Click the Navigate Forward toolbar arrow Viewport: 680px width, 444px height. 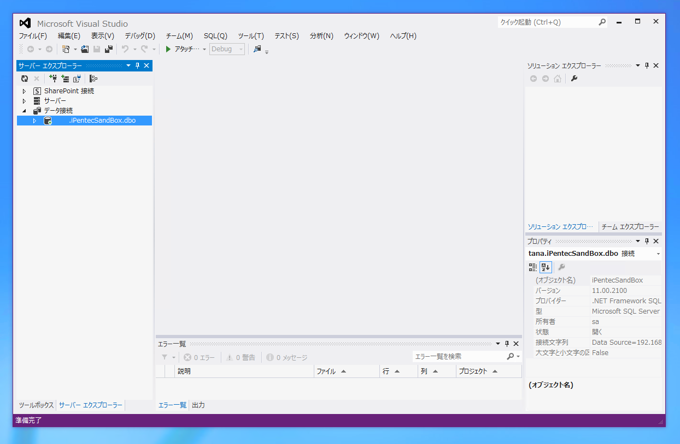(49, 49)
